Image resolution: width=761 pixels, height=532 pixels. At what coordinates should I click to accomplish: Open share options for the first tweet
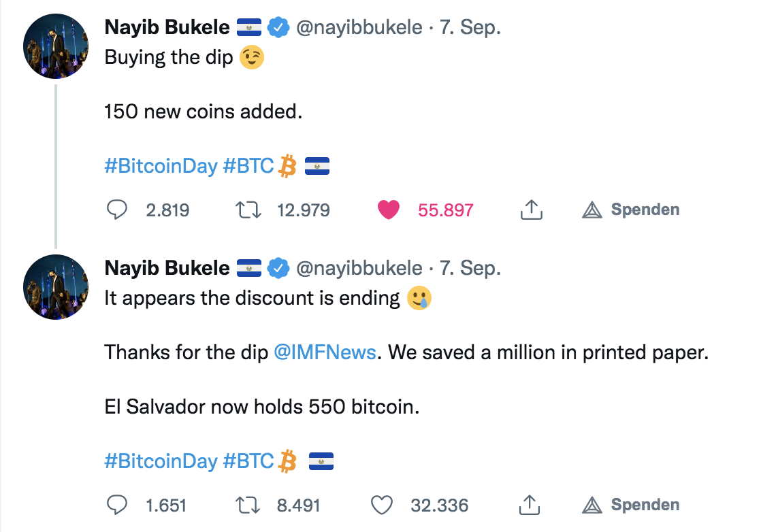pos(531,210)
